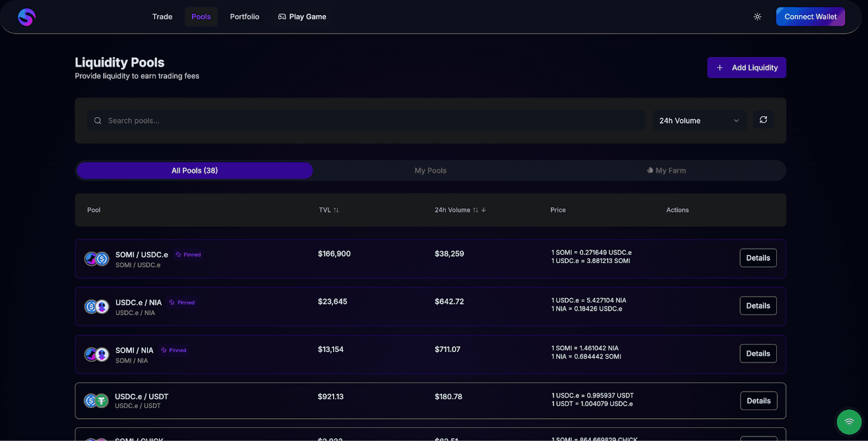Click the $38,259 volume value
Screen dimensions: 868x441
(449, 254)
